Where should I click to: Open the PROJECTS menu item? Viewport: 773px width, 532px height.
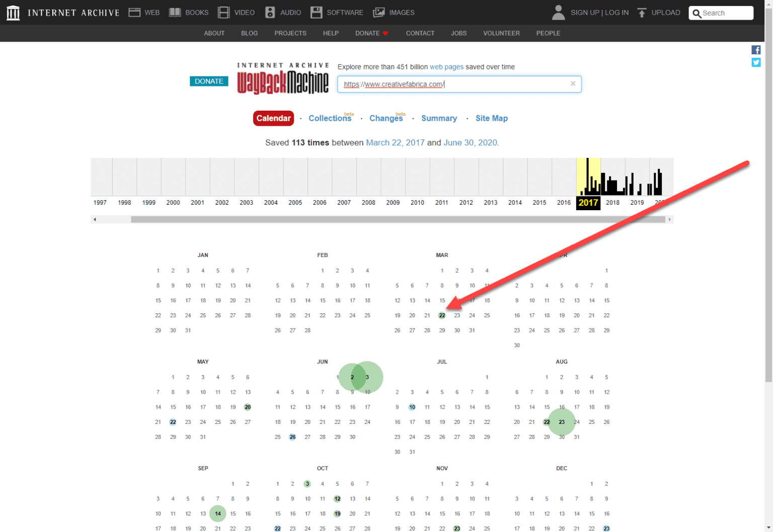(290, 33)
